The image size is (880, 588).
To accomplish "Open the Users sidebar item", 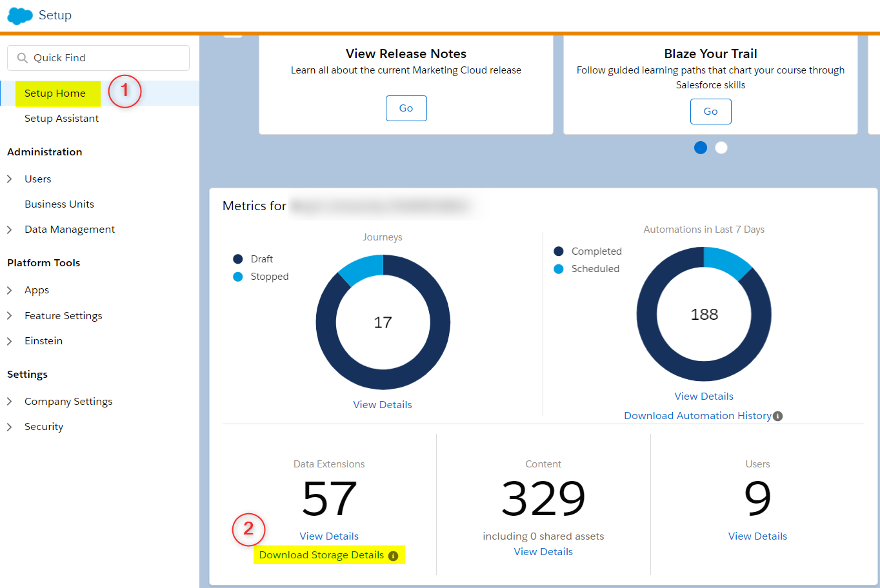I will point(38,179).
